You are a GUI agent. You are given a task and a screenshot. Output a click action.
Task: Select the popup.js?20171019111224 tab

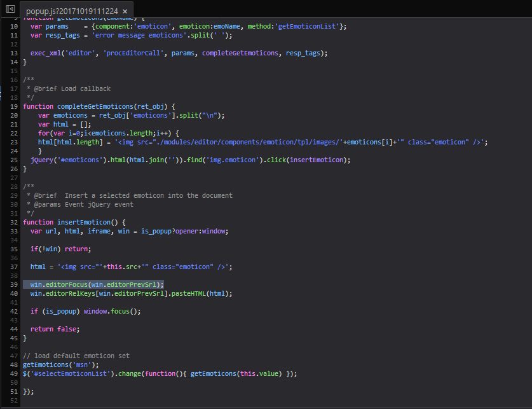[71, 11]
